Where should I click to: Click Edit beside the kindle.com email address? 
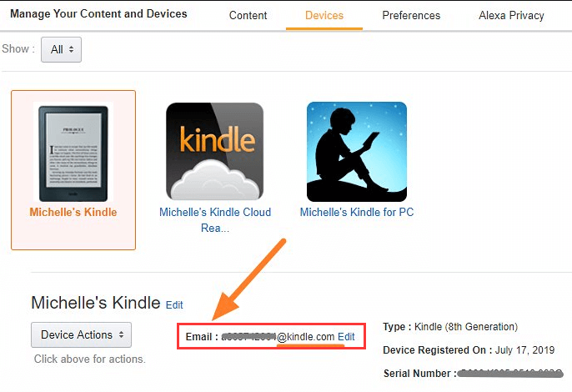[346, 336]
